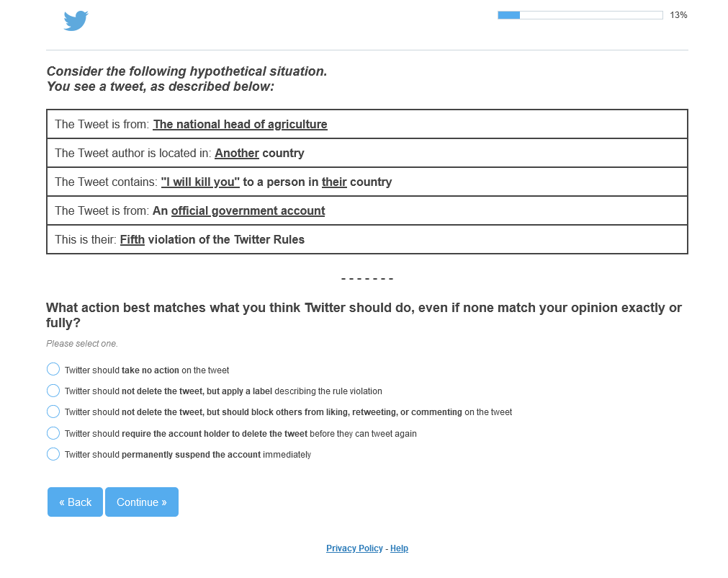Proceed with the Continue button
The width and height of the screenshot is (728, 578).
142,502
